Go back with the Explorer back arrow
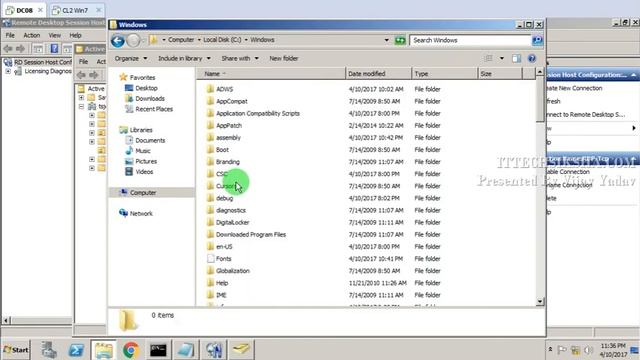The height and width of the screenshot is (360, 640). tap(118, 40)
